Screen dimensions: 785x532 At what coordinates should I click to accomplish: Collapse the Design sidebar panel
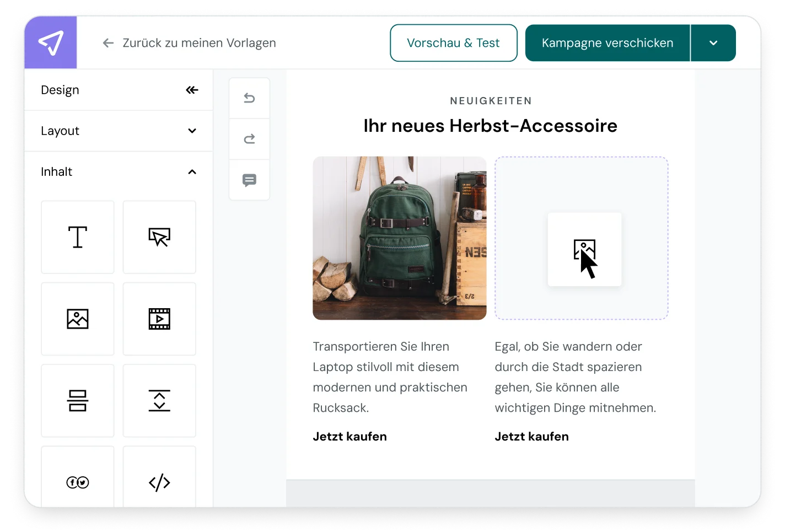coord(192,90)
